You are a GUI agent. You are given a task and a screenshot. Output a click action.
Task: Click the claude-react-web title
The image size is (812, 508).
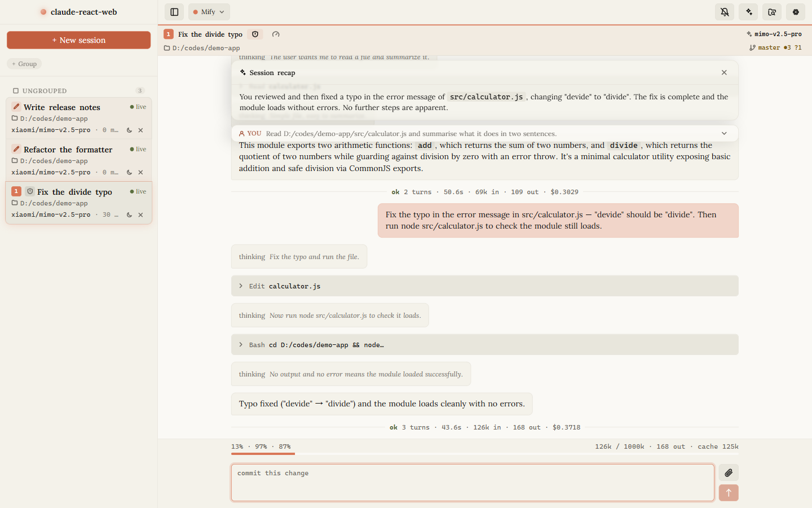pyautogui.click(x=84, y=12)
